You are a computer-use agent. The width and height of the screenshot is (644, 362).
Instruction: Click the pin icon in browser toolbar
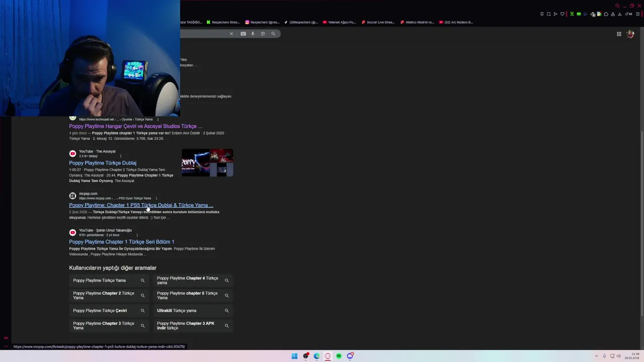[542, 14]
